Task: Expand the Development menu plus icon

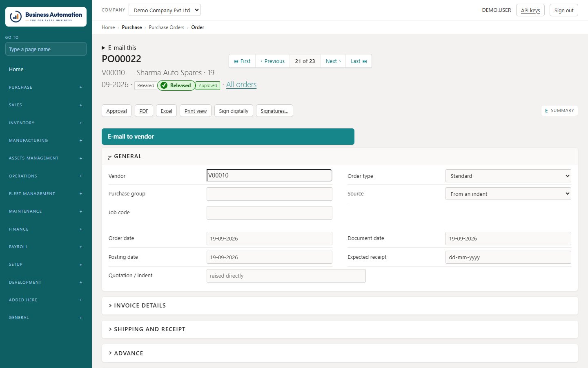Action: coord(81,283)
